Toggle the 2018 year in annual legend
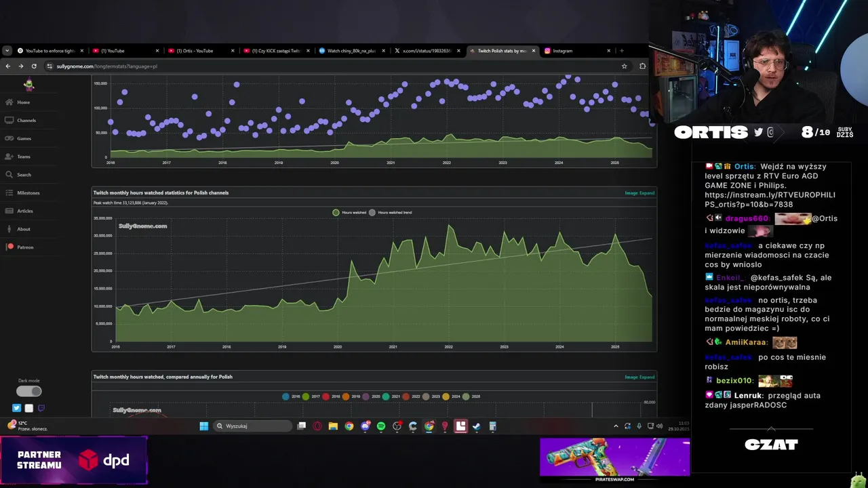This screenshot has width=868, height=488. (331, 396)
